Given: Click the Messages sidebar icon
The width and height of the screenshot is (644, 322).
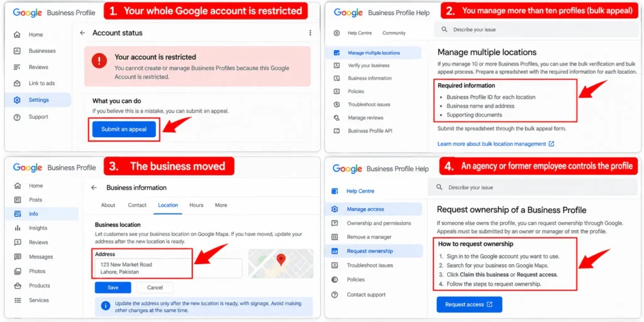Looking at the screenshot, I should pos(17,257).
